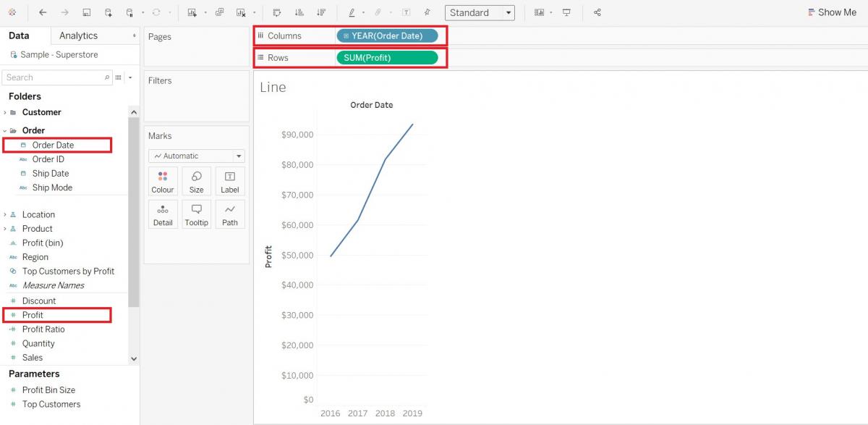Click the show/hide cards icon
Image resolution: width=868 pixels, height=425 pixels.
click(539, 12)
